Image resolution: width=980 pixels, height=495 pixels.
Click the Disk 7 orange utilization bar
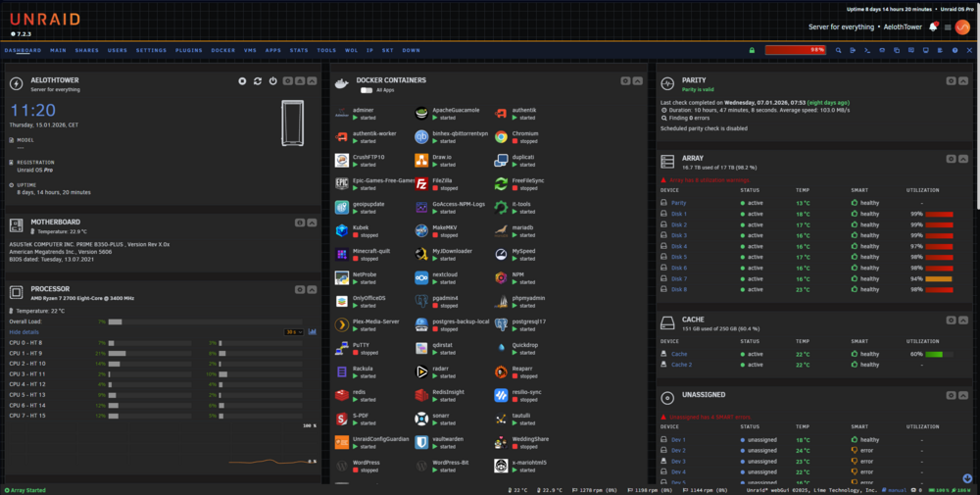pos(939,278)
